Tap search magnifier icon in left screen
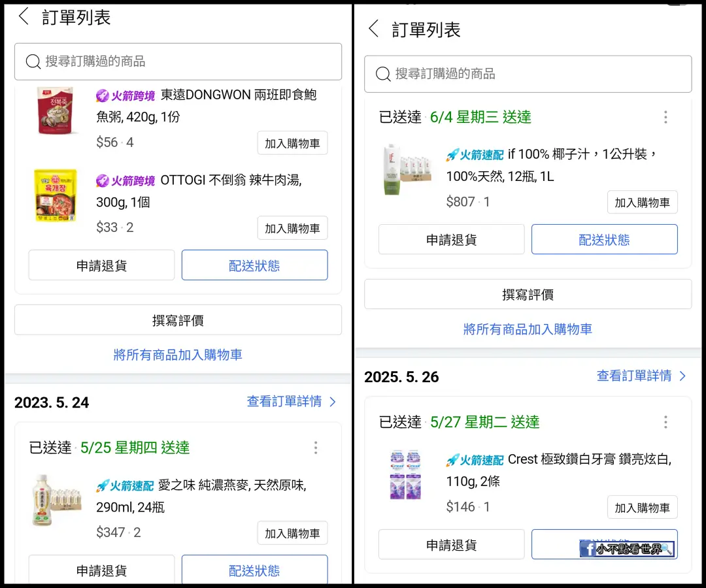Image resolution: width=706 pixels, height=588 pixels. pos(33,61)
